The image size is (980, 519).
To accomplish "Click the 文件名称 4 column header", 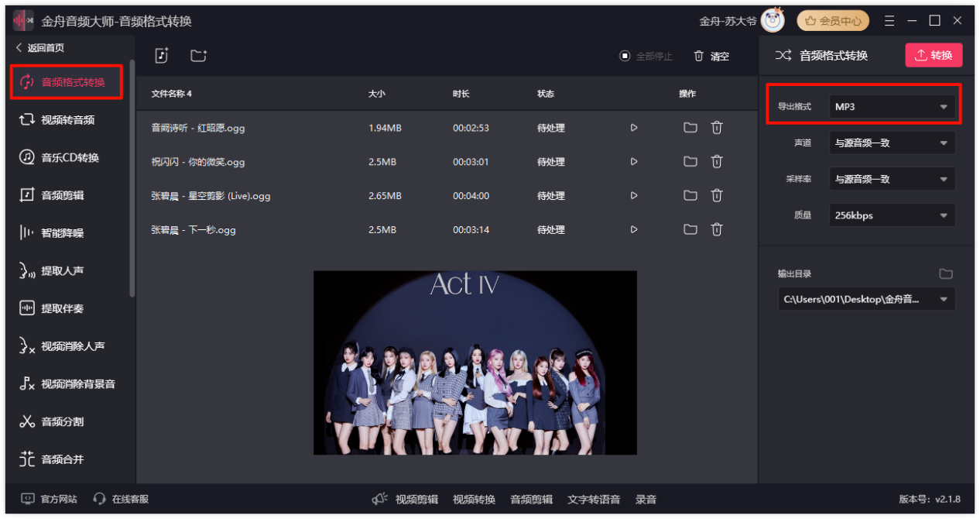I will [171, 94].
